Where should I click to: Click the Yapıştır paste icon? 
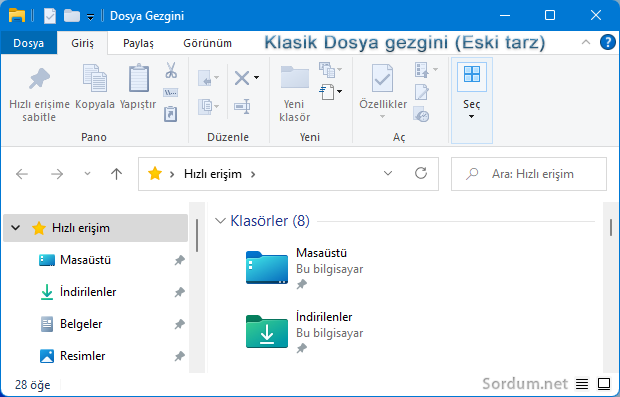pos(139,78)
